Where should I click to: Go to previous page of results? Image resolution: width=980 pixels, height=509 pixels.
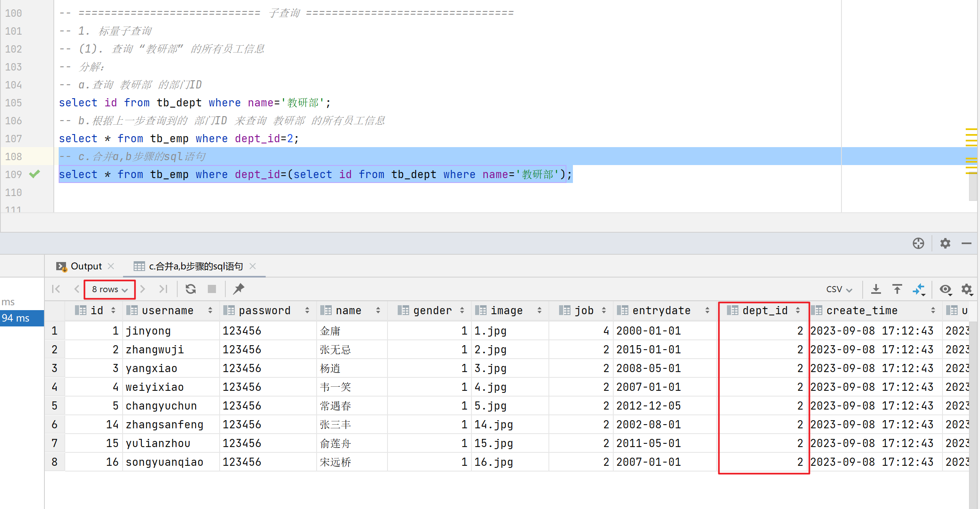click(x=77, y=289)
